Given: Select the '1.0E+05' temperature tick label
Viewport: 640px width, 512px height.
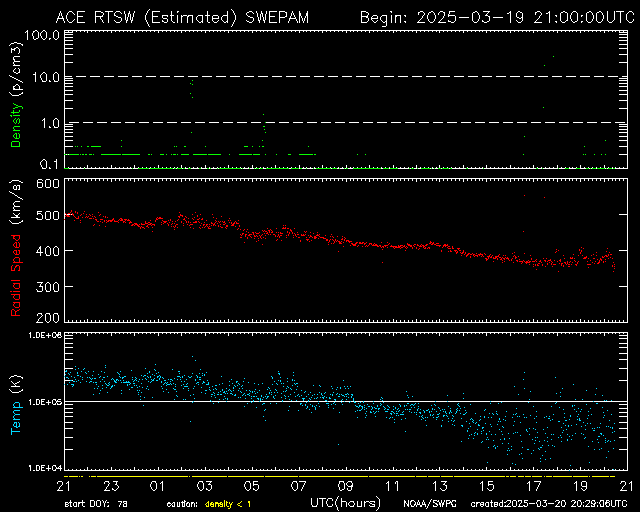Looking at the screenshot, I should coord(45,402).
